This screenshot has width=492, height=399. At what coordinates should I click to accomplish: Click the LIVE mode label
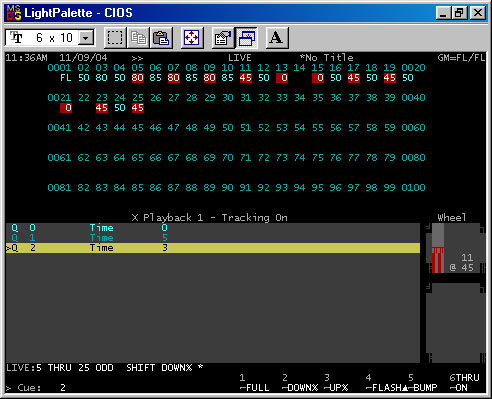point(240,58)
